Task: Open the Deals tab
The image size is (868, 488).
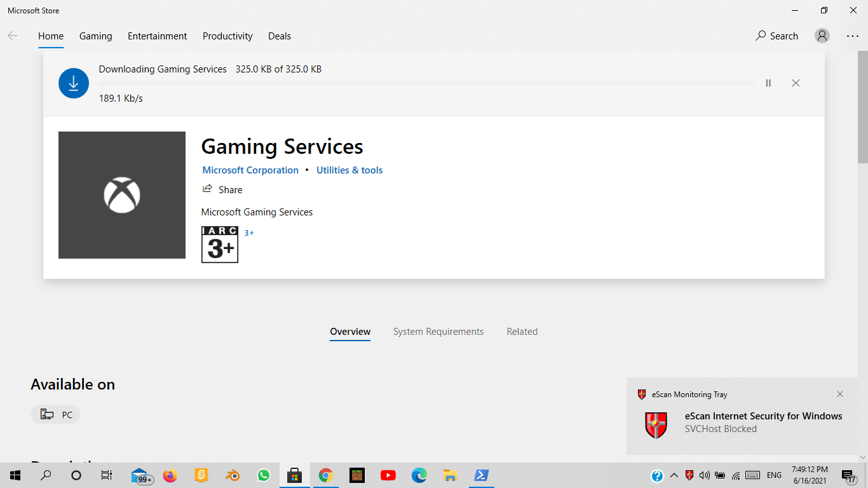Action: [x=280, y=36]
